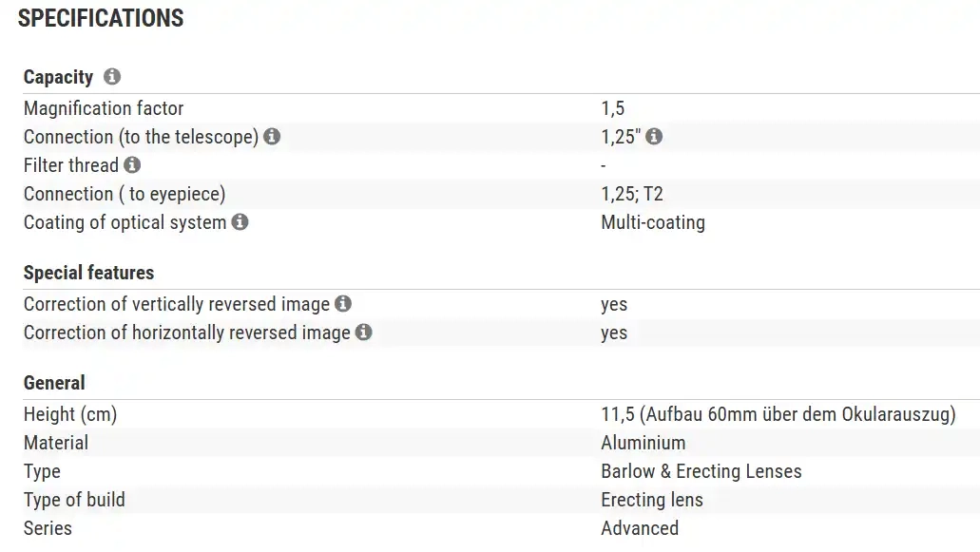This screenshot has width=980, height=552.
Task: Click info icon beside Connection (to the telescope)
Action: [272, 137]
